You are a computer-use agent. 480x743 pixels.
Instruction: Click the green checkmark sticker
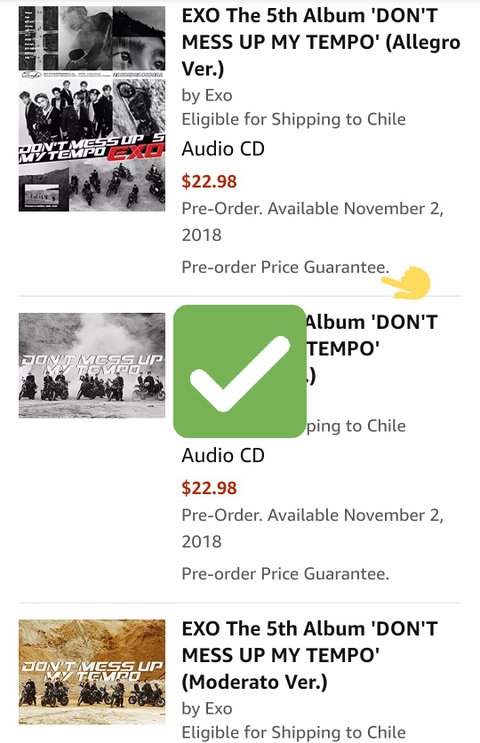pos(240,371)
